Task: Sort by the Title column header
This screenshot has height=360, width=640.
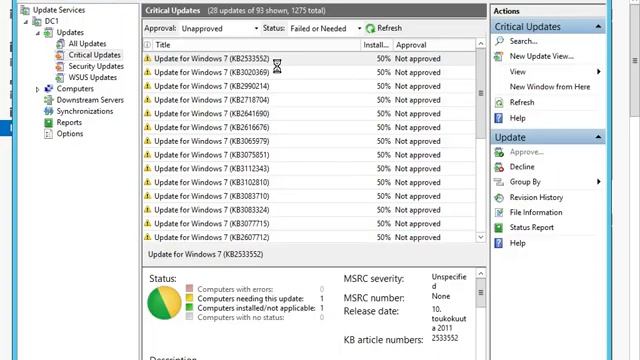Action: tap(256, 45)
